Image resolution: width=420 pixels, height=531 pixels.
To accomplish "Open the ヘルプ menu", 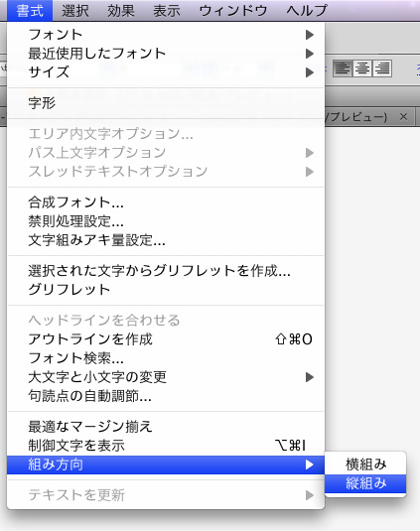I will [307, 11].
